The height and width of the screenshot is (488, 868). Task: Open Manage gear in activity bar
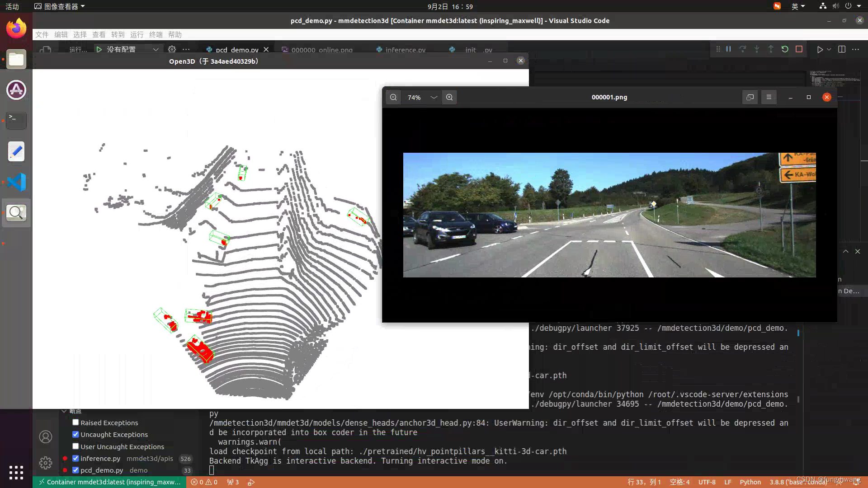(x=46, y=463)
